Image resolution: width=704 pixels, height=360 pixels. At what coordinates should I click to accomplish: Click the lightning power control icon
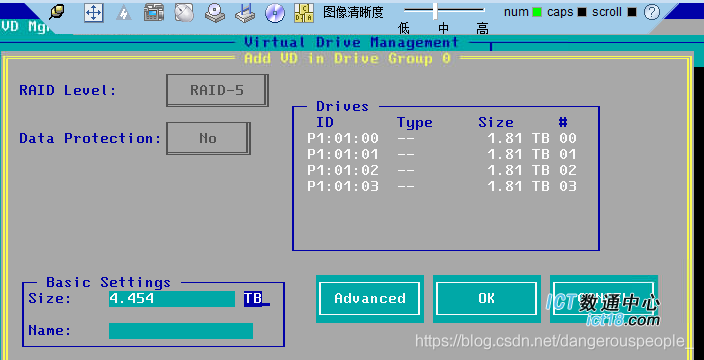point(123,13)
